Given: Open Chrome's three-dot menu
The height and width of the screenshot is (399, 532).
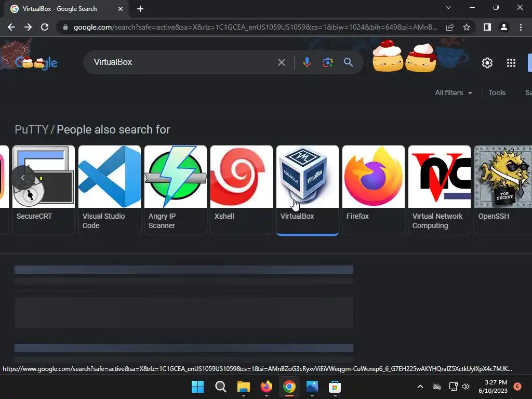Looking at the screenshot, I should point(521,27).
